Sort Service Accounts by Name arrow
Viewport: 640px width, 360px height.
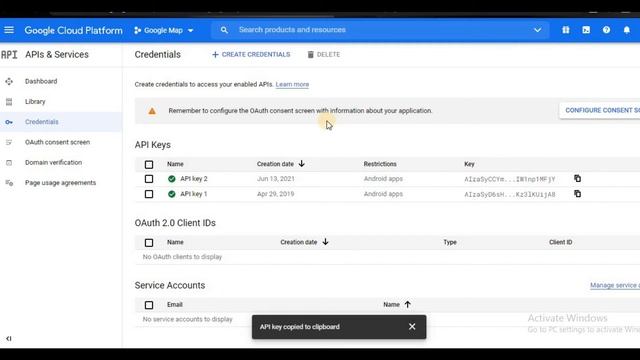[x=407, y=304]
